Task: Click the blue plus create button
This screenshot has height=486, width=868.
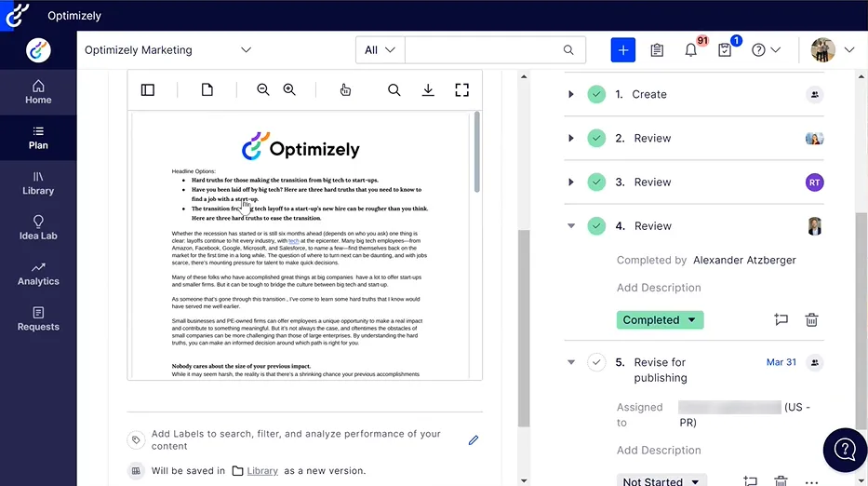Action: click(x=622, y=50)
